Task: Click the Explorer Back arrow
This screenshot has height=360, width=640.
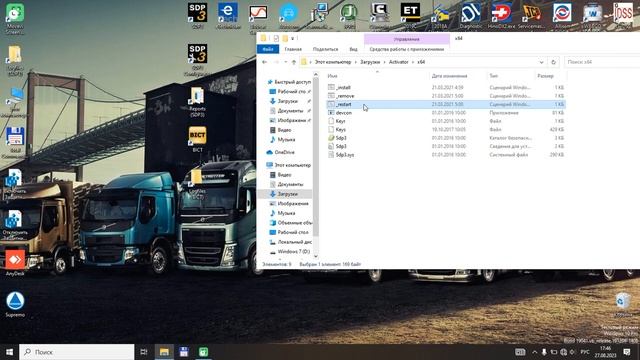Action: click(264, 62)
